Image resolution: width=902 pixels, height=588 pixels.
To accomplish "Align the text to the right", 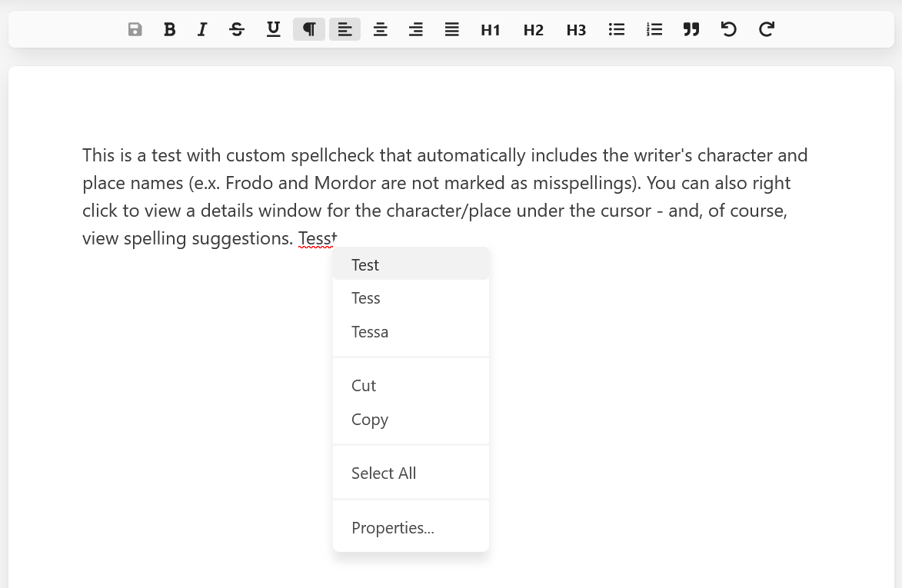I will [416, 29].
